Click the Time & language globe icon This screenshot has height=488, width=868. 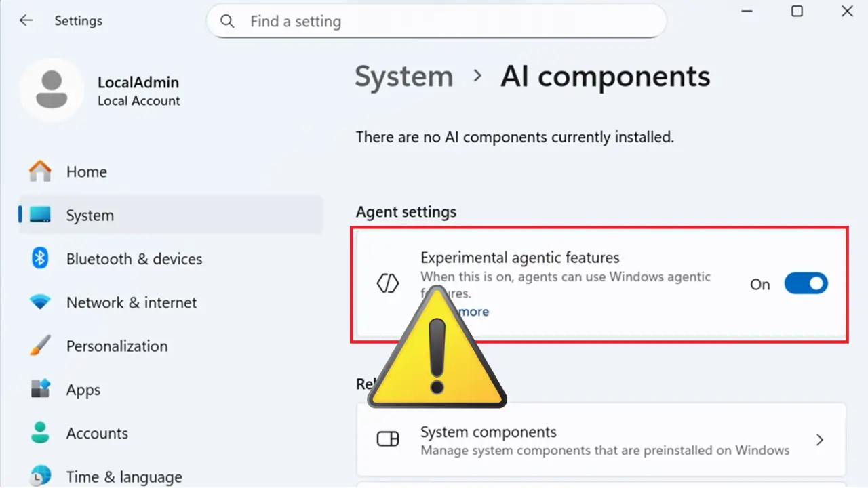[x=40, y=476]
